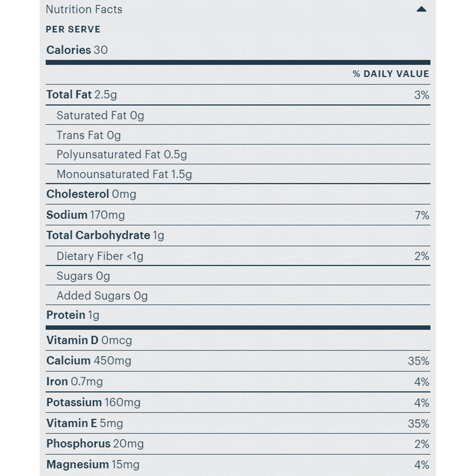Viewport: 476px width, 476px height.
Task: Click the Vitamin D 0mcg row
Action: tap(89, 340)
